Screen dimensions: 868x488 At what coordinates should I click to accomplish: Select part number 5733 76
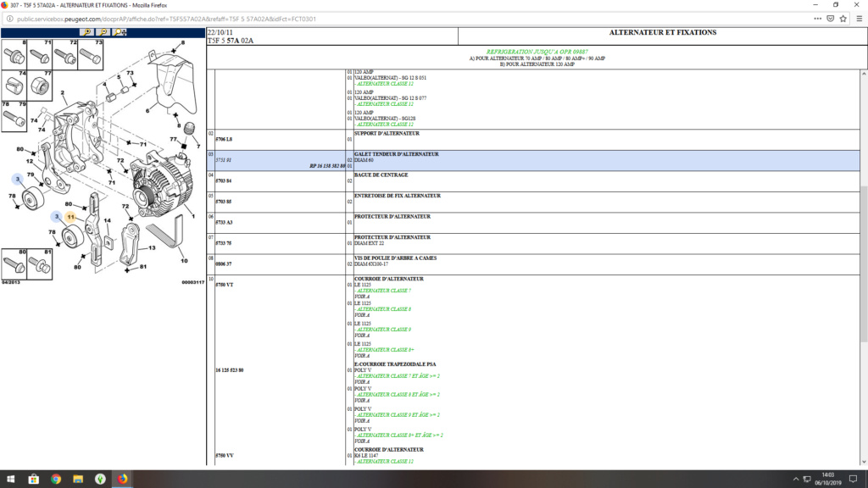[223, 243]
